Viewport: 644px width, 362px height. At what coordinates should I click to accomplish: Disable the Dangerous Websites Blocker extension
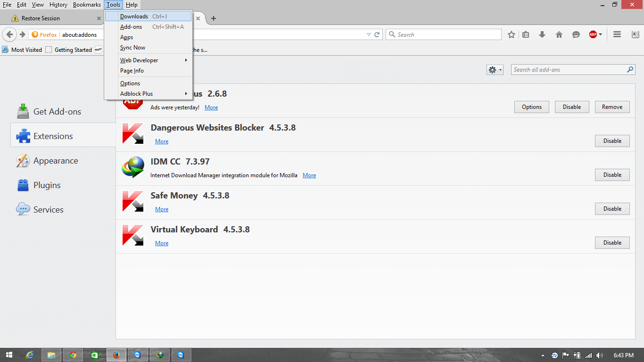[x=612, y=141]
